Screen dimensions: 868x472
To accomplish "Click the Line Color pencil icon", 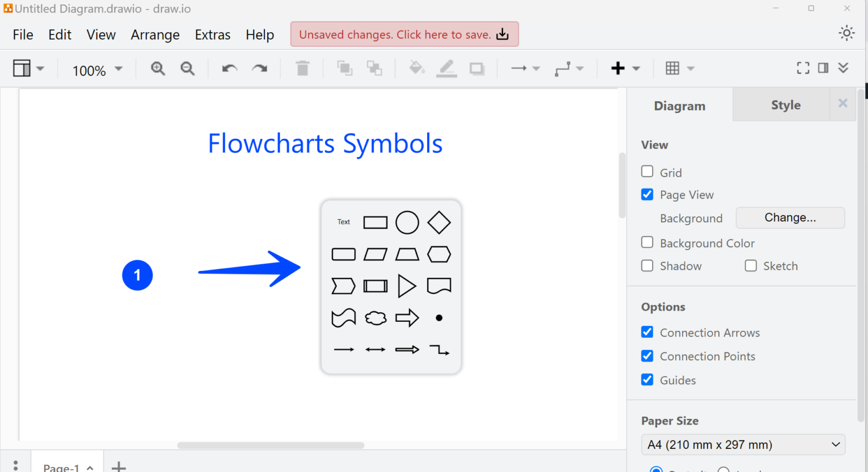I will 446,68.
